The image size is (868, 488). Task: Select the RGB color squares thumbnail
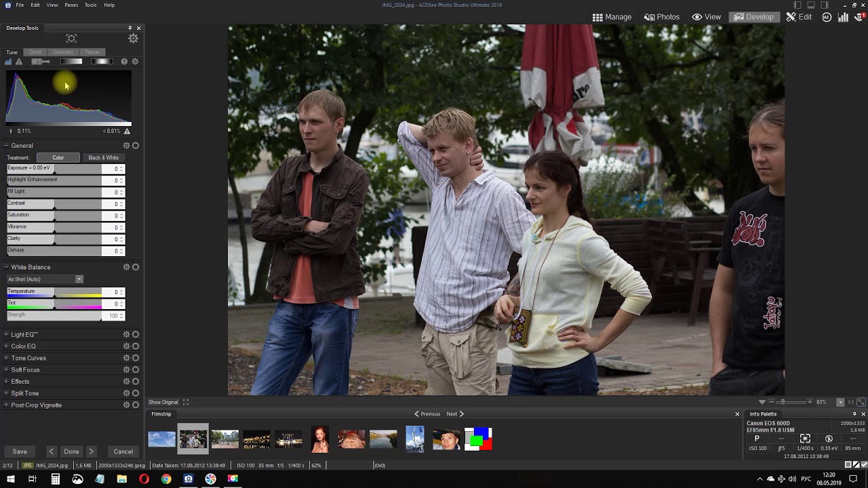click(478, 439)
